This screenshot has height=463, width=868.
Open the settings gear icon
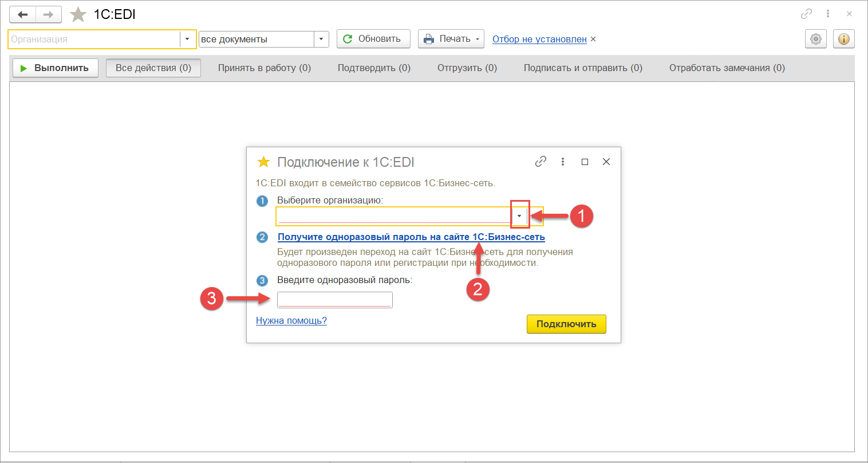point(816,39)
